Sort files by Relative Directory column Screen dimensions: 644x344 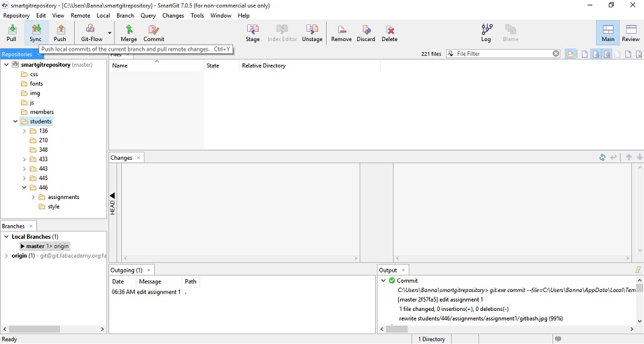click(x=310, y=65)
